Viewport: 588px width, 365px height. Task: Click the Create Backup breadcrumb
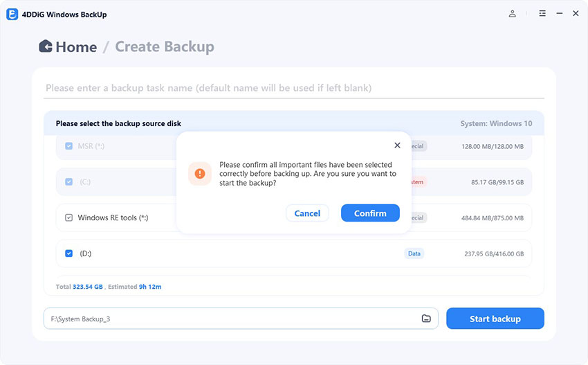click(x=164, y=47)
